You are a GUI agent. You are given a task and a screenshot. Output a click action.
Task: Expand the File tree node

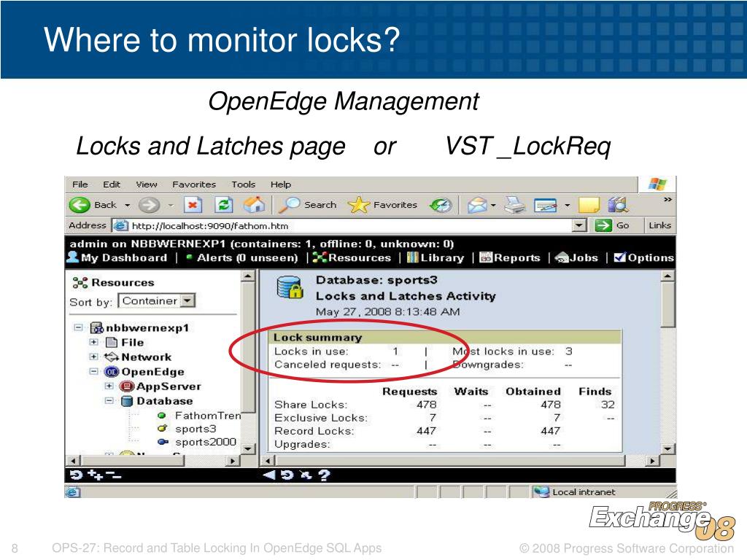tap(94, 342)
